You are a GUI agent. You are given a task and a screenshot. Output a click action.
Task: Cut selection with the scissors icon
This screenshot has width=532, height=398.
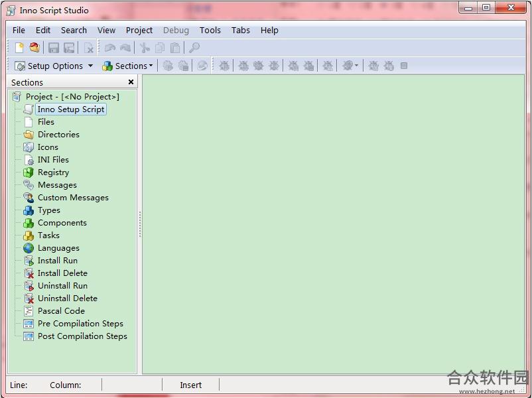[145, 48]
